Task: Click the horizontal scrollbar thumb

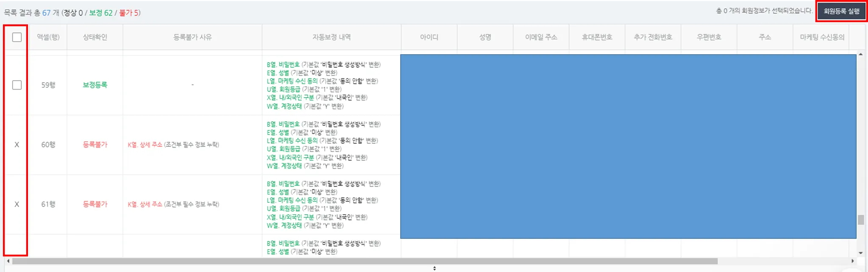Action: coord(365,261)
